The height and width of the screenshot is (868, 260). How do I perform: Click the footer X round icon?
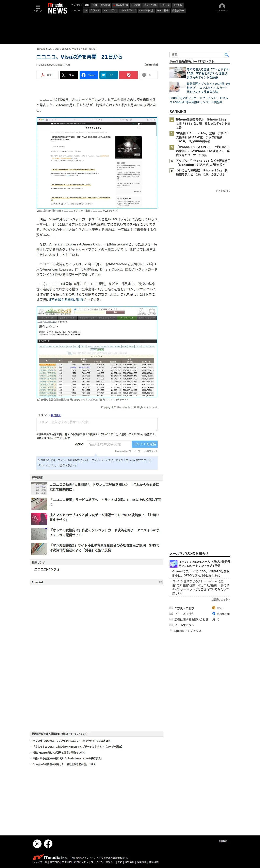tap(37, 844)
